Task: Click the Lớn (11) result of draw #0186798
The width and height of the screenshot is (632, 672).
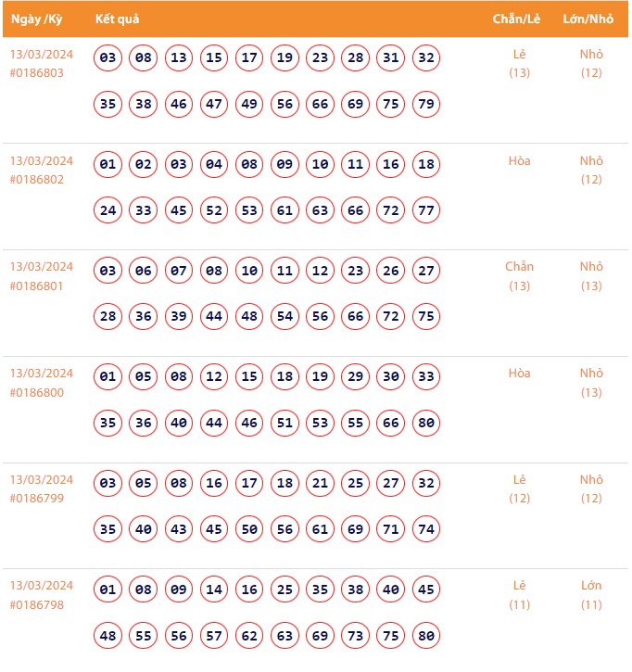Action: 591,595
